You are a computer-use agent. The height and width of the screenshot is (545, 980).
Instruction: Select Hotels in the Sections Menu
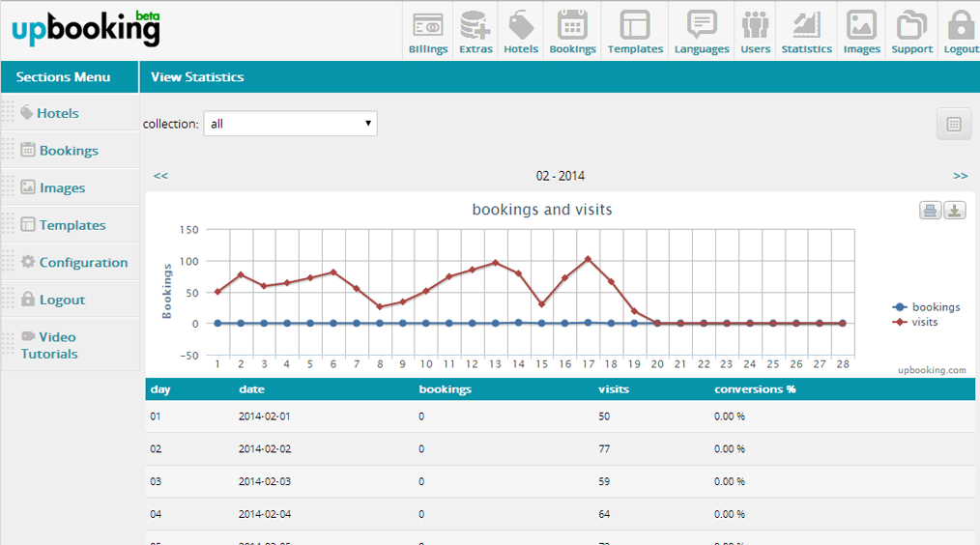[x=57, y=113]
